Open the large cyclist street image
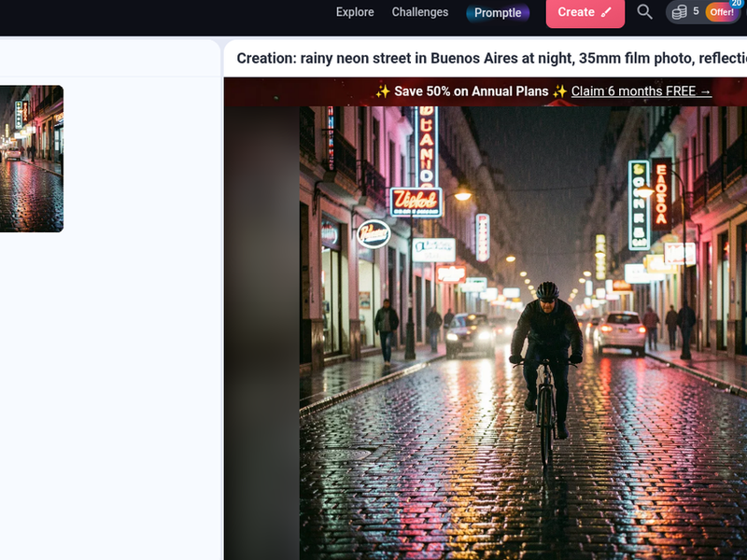This screenshot has width=747, height=560. pos(523,333)
